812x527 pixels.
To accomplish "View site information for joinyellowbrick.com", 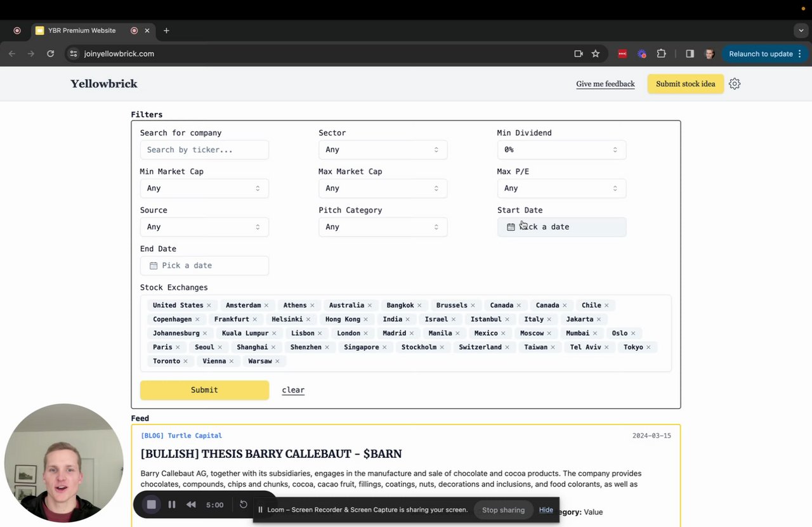I will pyautogui.click(x=73, y=54).
